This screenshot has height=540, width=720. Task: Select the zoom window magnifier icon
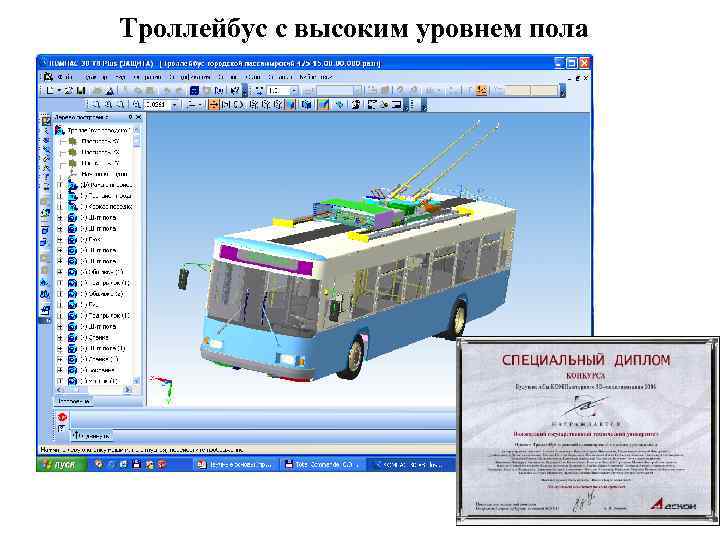tap(97, 105)
